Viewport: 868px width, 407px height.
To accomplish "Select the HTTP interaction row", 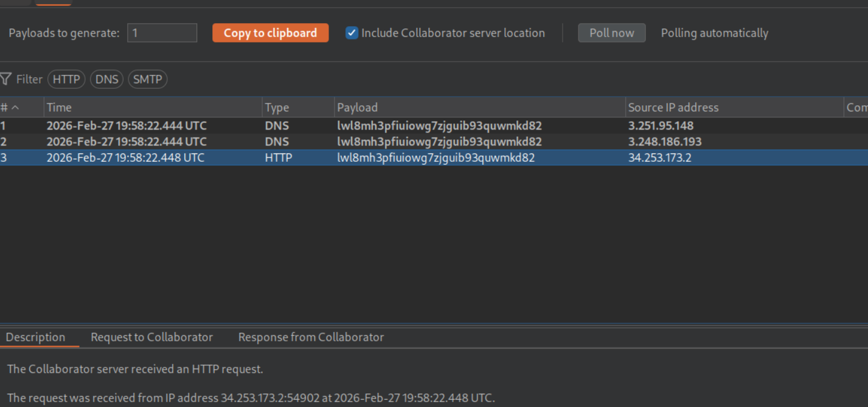I will click(x=426, y=158).
